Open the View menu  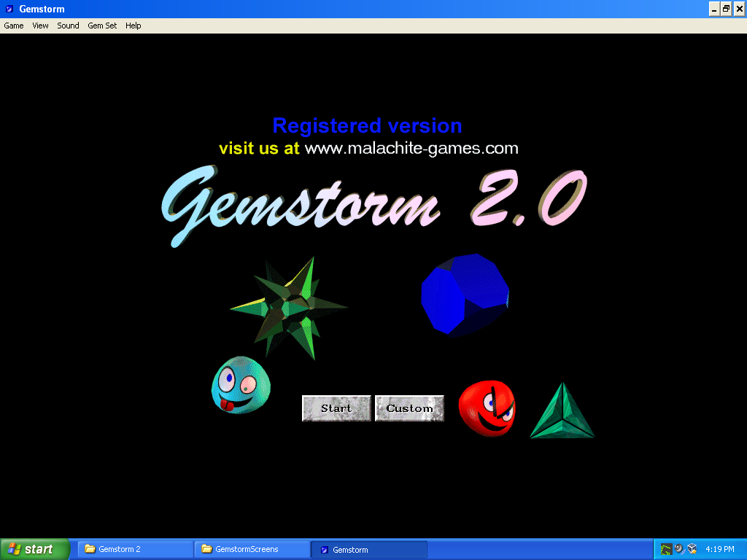(40, 26)
